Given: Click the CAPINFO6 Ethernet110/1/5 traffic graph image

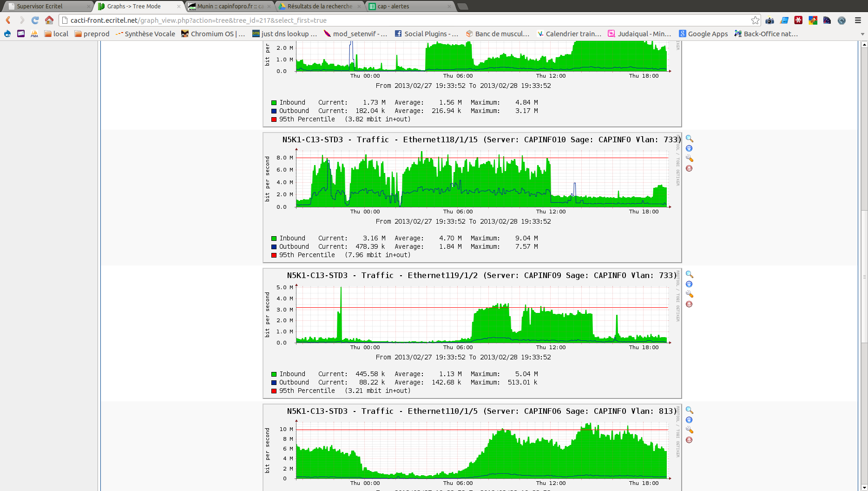Looking at the screenshot, I should (472, 447).
